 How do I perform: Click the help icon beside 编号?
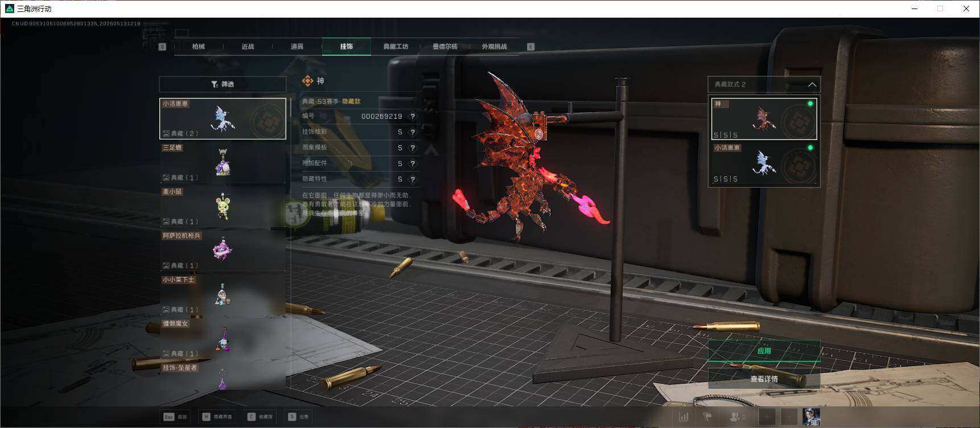tap(413, 116)
